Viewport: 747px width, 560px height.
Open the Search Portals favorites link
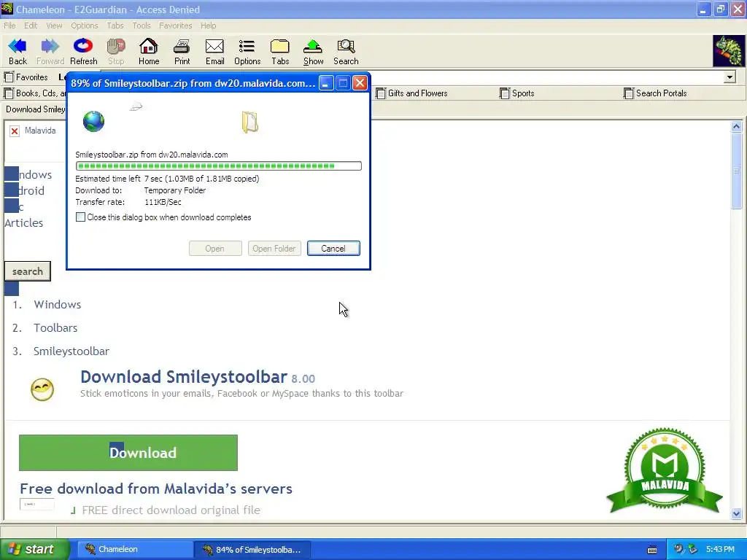click(655, 93)
